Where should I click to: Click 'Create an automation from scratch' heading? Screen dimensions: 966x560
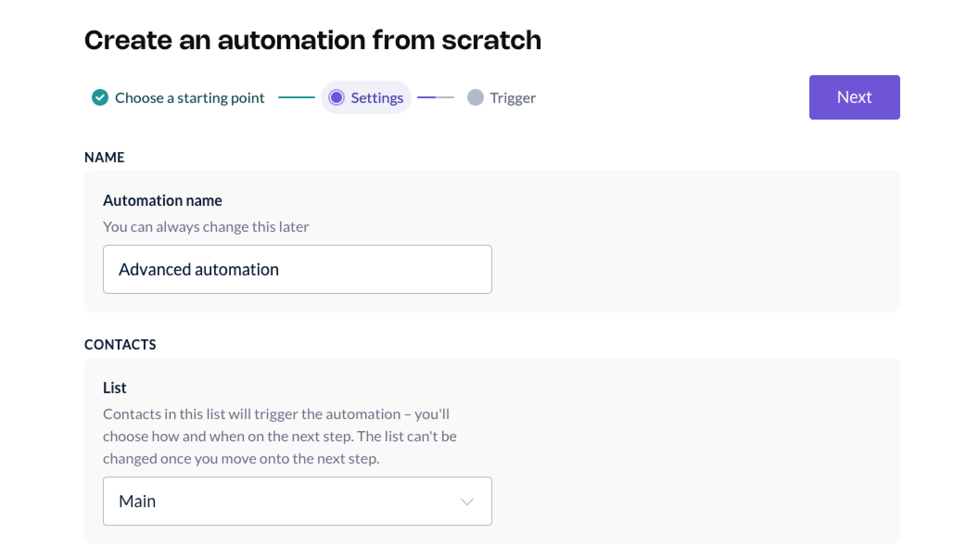[312, 40]
